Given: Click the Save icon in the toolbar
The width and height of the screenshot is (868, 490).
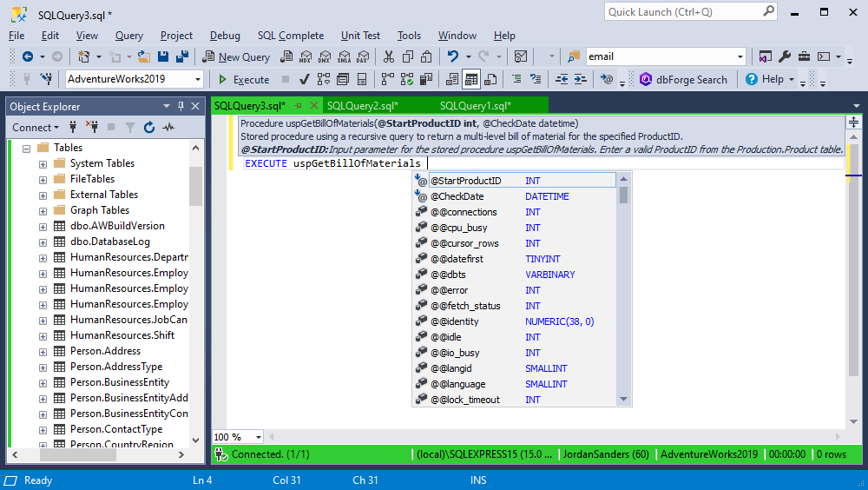Looking at the screenshot, I should tap(163, 56).
